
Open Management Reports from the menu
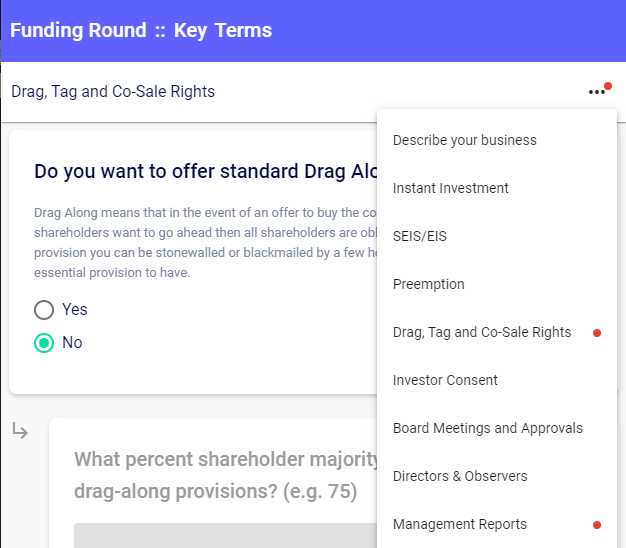point(460,524)
